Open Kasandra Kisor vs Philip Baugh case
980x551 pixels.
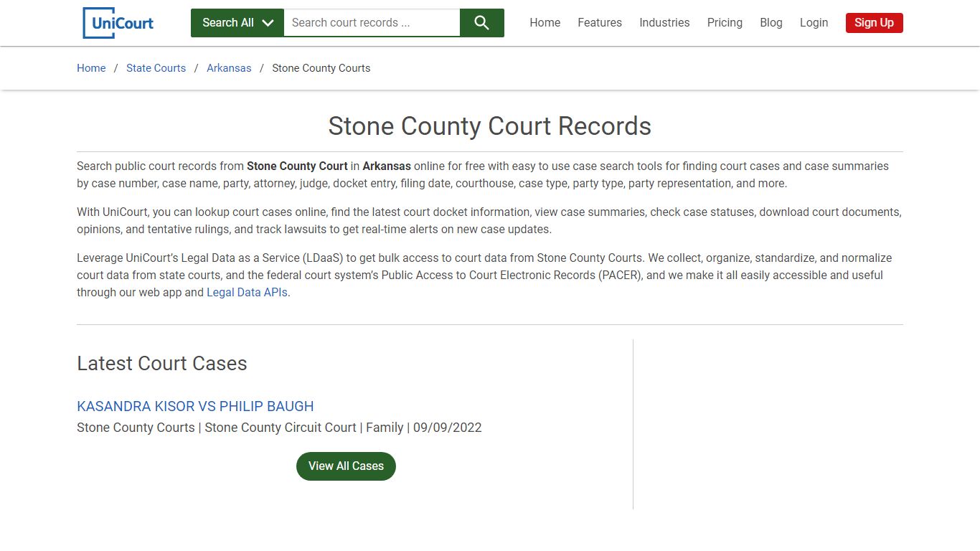[x=195, y=406]
